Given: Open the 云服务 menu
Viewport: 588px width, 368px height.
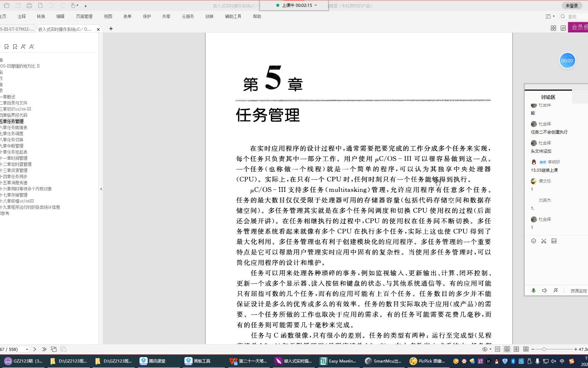Looking at the screenshot, I should (188, 16).
